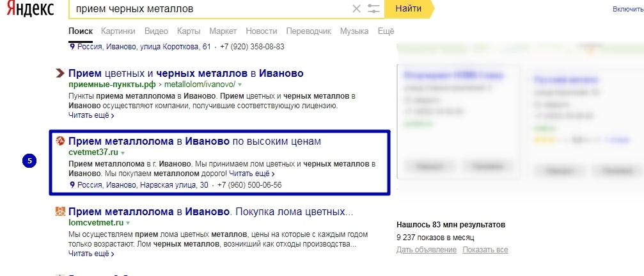The height and width of the screenshot is (276, 644).
Task: Expand Читать ещё under приемные-пункты.рф result
Action: tap(91, 115)
